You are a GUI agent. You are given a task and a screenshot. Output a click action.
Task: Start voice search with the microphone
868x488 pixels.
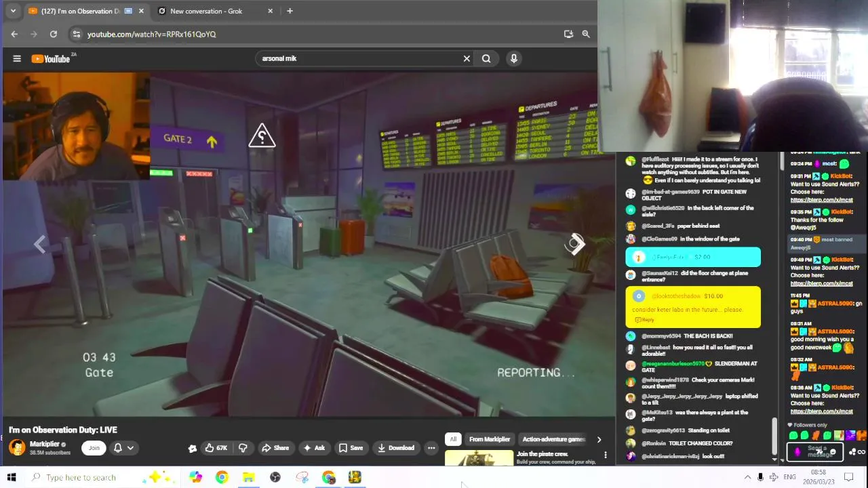(514, 58)
